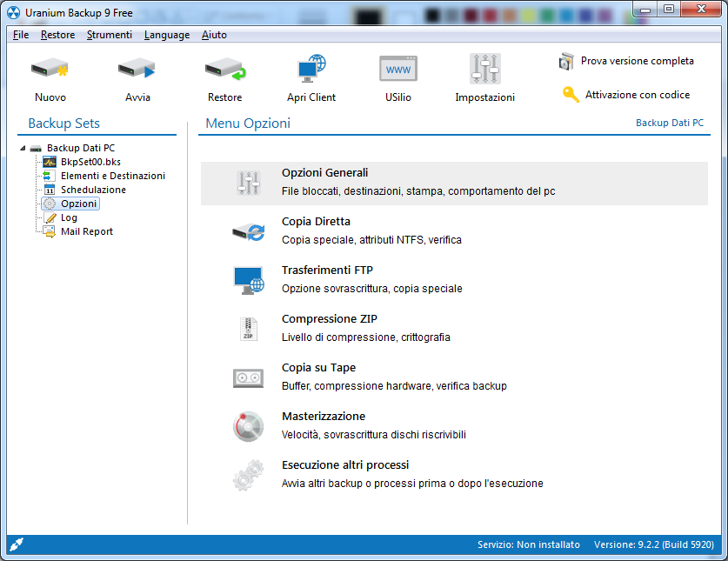The image size is (728, 561).
Task: Open Copia su Tape options
Action: pos(318,368)
